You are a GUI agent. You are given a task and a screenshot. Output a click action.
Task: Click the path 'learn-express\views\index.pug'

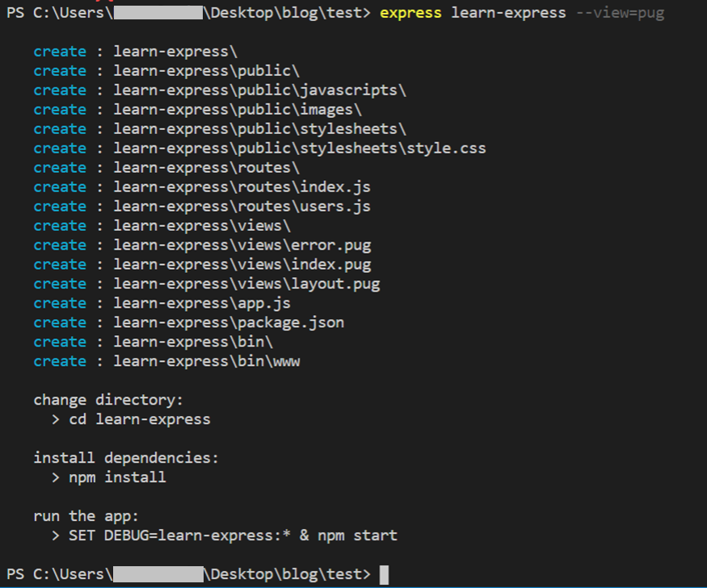242,264
